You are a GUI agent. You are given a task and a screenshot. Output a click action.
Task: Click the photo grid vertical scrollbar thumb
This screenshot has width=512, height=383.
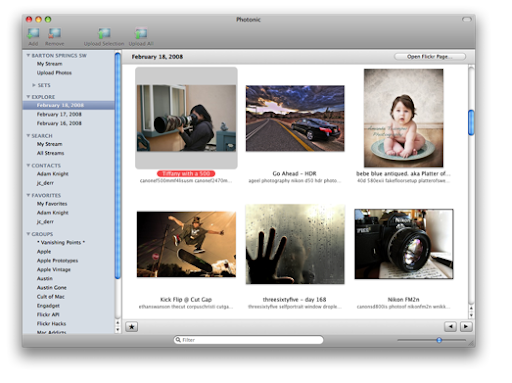click(471, 122)
